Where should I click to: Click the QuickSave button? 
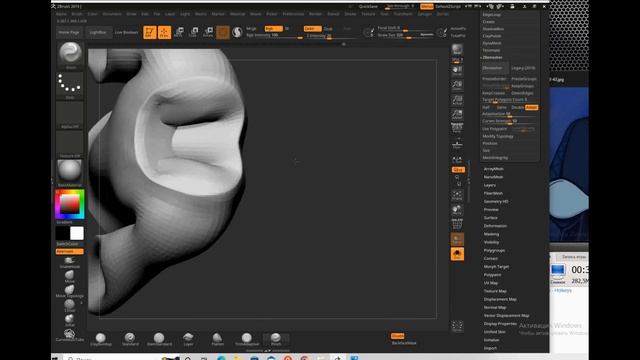pos(369,7)
